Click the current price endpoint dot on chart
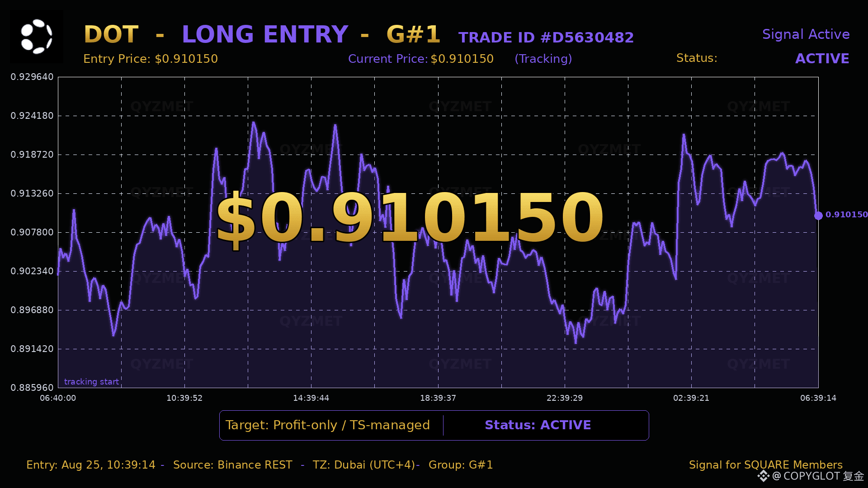868x488 pixels. [818, 216]
